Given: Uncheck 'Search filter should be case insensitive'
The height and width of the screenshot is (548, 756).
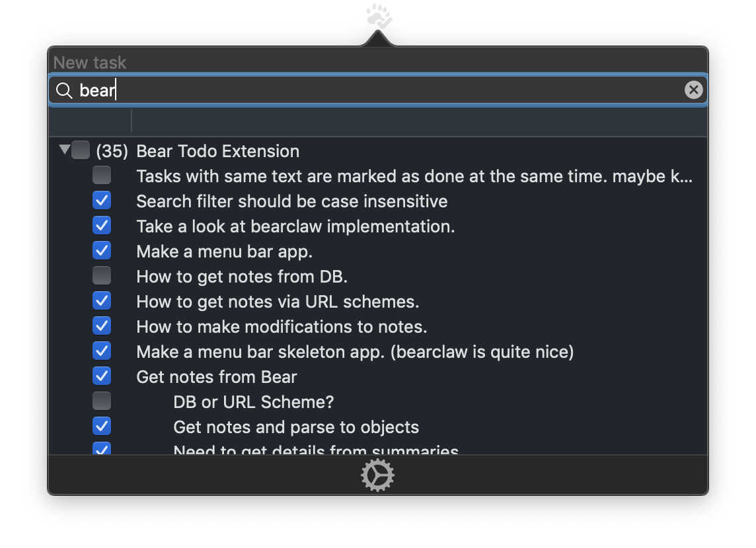Looking at the screenshot, I should pyautogui.click(x=102, y=200).
